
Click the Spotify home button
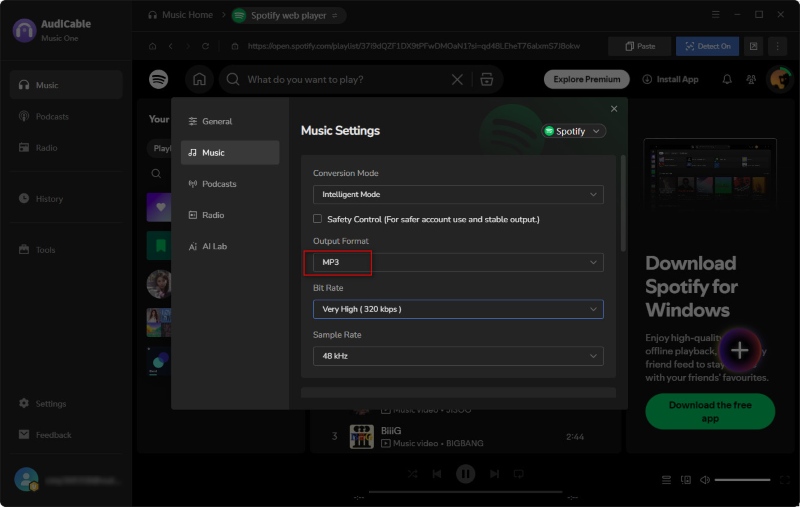tap(199, 79)
